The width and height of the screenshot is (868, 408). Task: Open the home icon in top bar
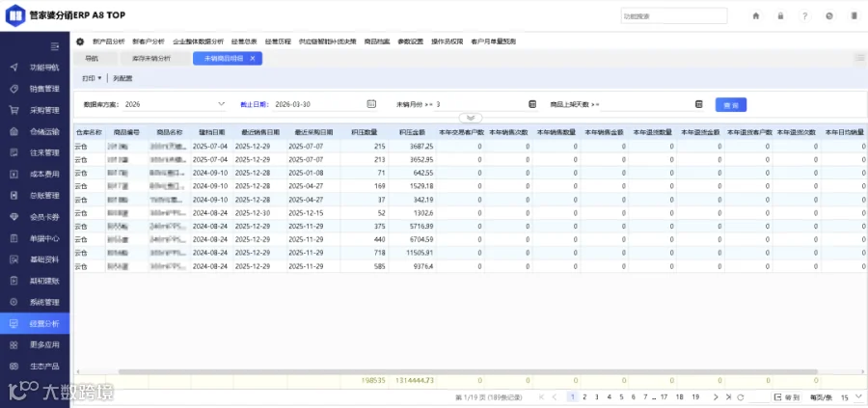[756, 16]
